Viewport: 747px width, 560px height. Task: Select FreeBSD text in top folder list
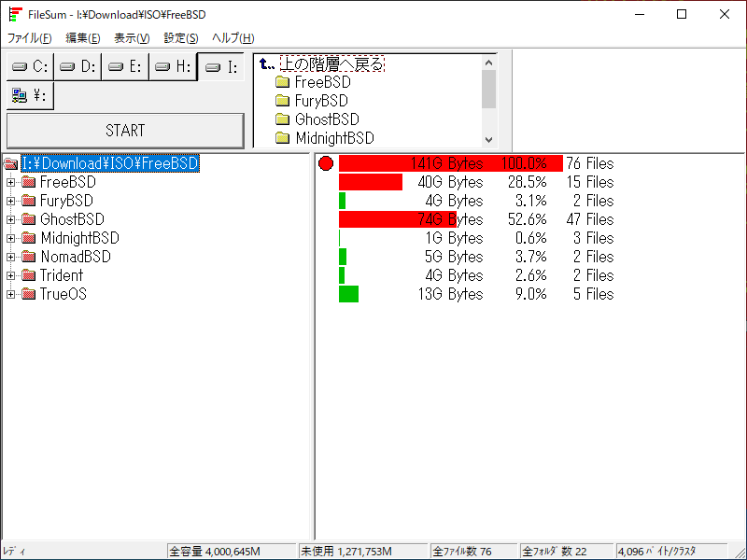tap(323, 82)
